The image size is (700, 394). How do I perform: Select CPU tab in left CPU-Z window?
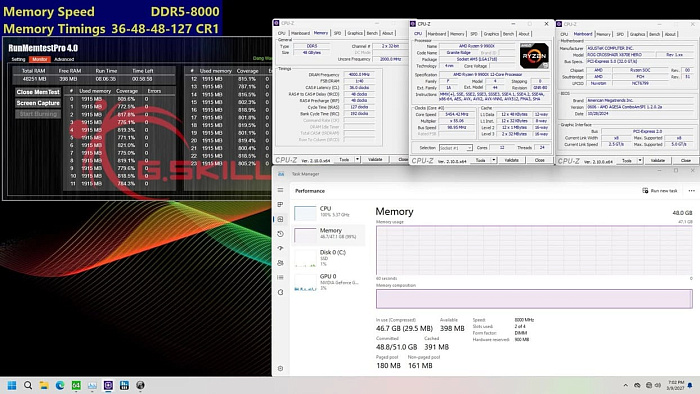point(282,33)
